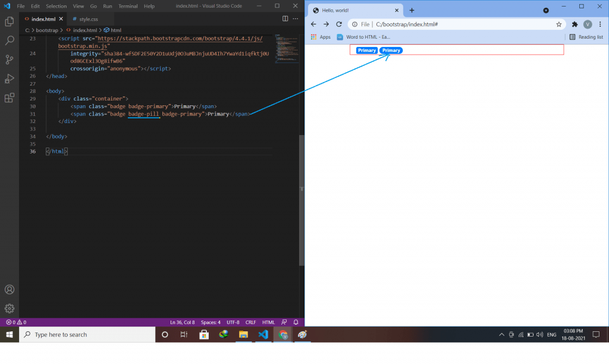Click the Chrome address bar URL
Screen dimensions: 609x364
(x=407, y=24)
